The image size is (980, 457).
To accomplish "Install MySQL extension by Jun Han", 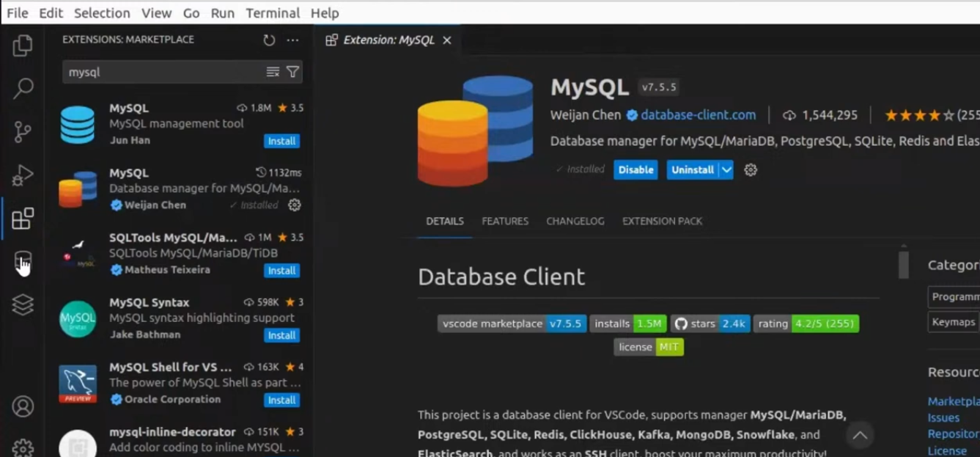I will point(281,141).
